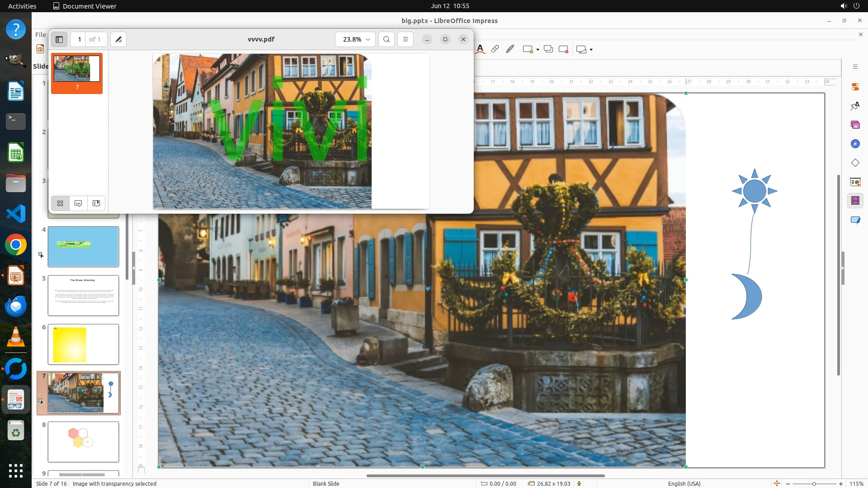Screen dimensions: 868x488
Task: Select slide 6 thumbnail with the yellow gradient
Action: tap(83, 344)
